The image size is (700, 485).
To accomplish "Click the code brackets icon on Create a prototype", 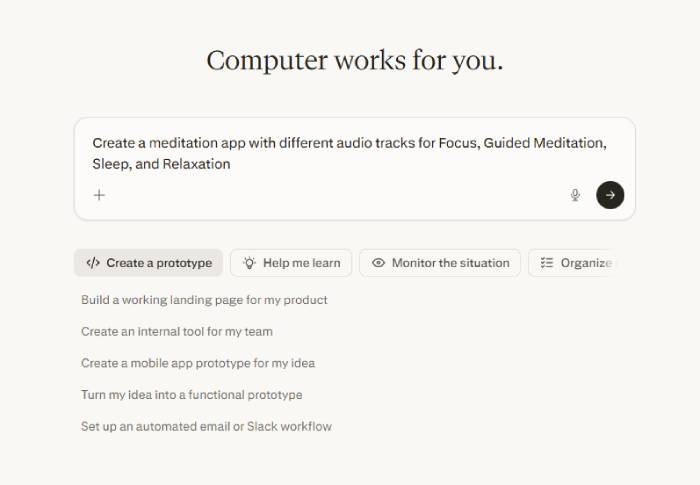I will tap(93, 263).
